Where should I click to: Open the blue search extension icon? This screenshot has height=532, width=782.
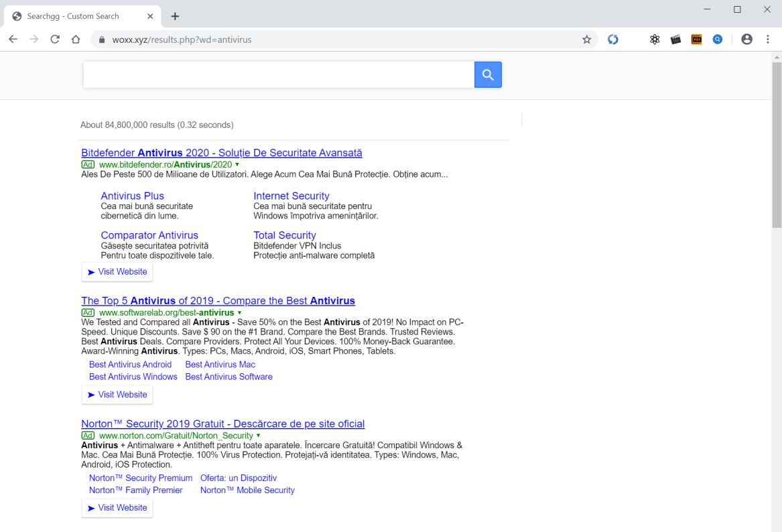718,40
